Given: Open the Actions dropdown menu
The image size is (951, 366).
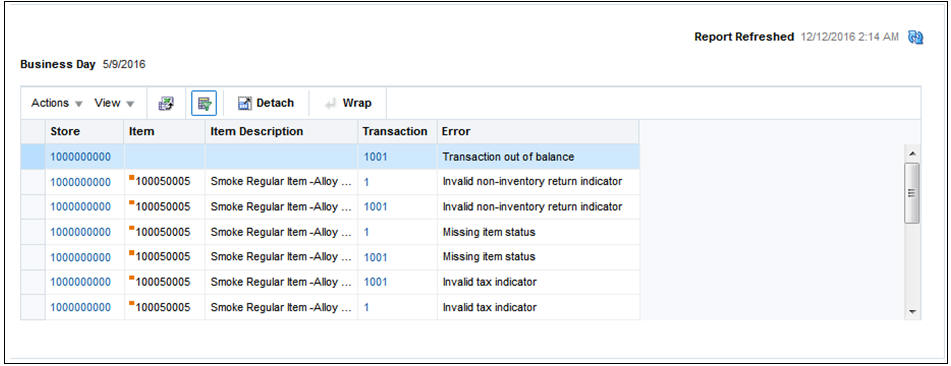Looking at the screenshot, I should [57, 103].
